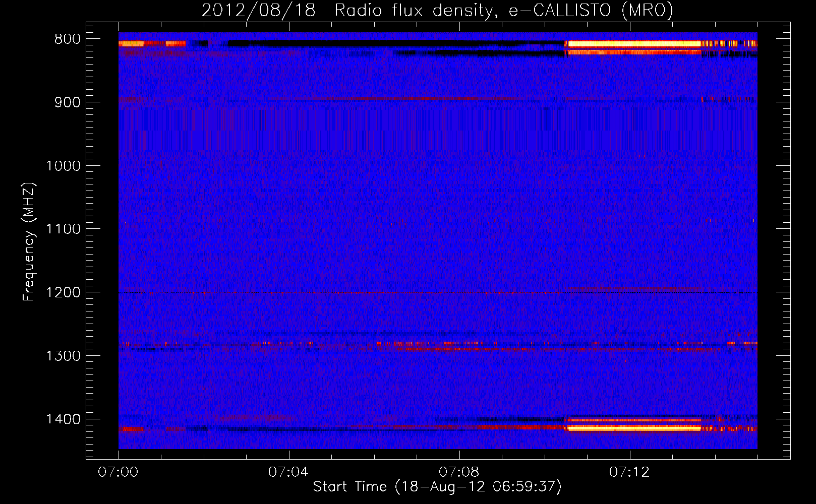Select the '800' frequency axis label
Viewport: 816px width, 504px height.
[x=67, y=39]
